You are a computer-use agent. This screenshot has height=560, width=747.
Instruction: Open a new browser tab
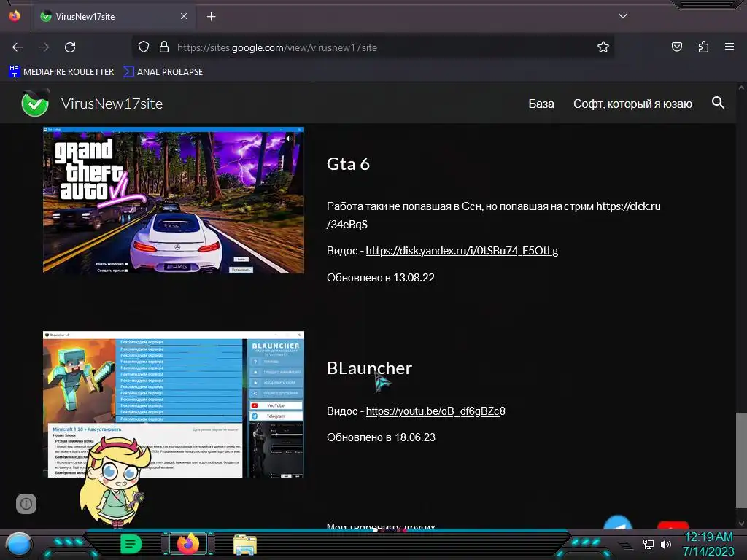point(211,17)
